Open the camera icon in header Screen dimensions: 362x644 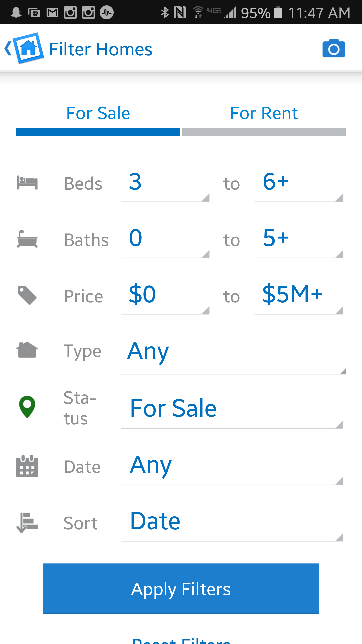[x=334, y=48]
